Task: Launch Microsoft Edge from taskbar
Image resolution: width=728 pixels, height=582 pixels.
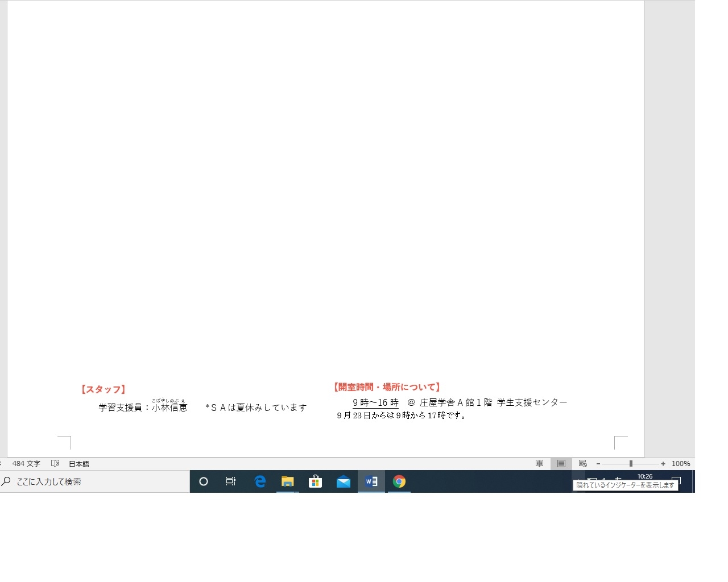Action: click(260, 481)
